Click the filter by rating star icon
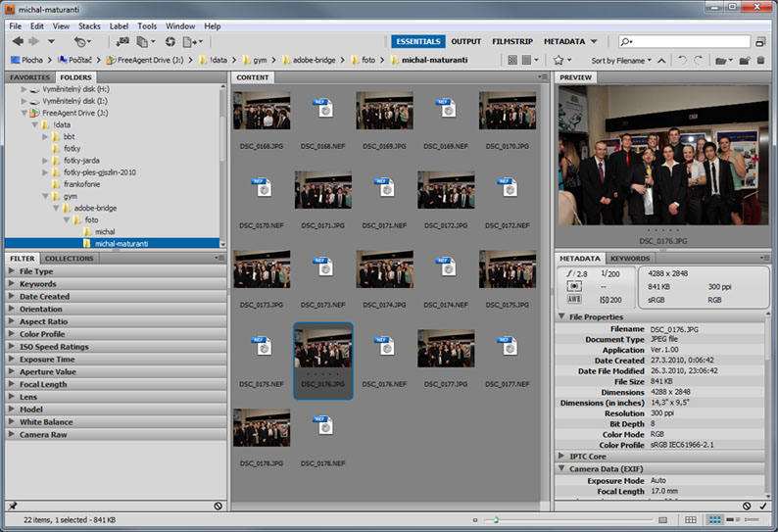This screenshot has width=778, height=532. point(559,60)
